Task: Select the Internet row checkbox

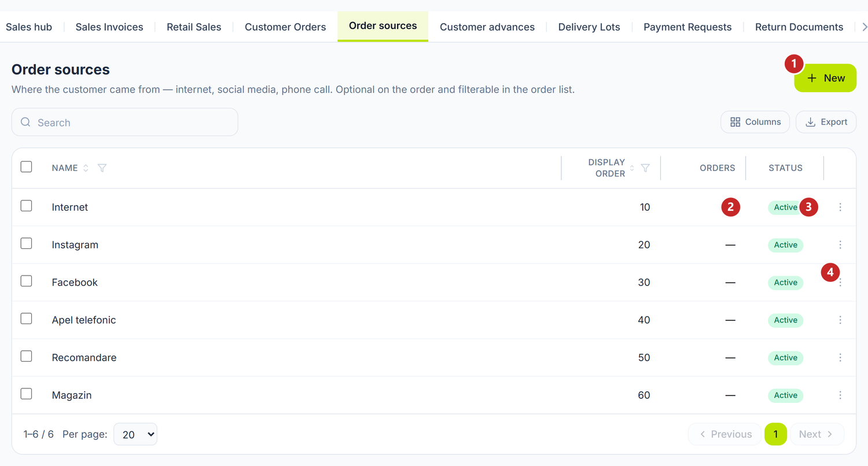Action: [26, 206]
